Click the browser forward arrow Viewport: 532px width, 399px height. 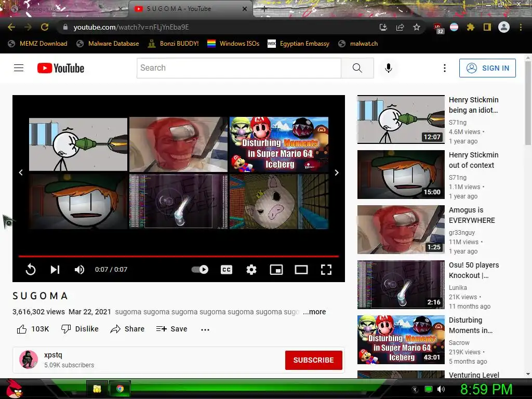click(28, 27)
